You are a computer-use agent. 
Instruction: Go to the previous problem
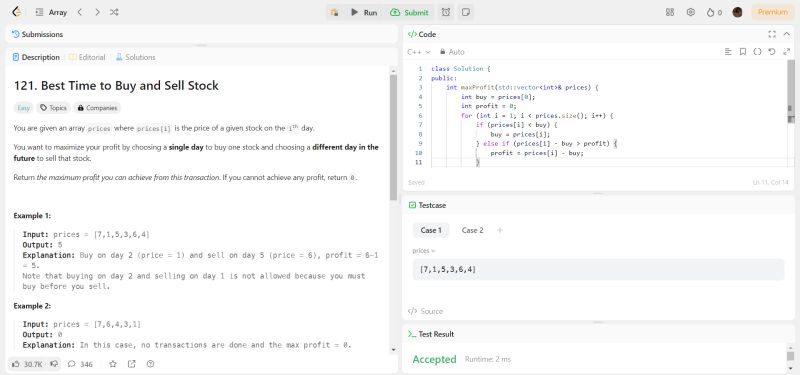80,12
